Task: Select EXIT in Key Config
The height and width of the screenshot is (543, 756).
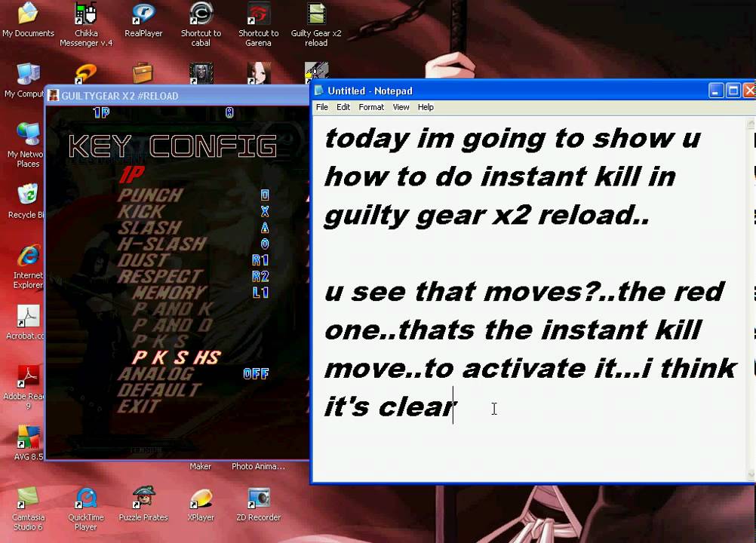Action: [139, 406]
